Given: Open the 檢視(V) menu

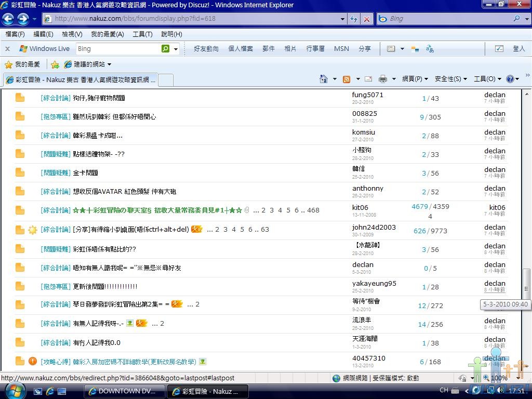Looking at the screenshot, I should 72,34.
